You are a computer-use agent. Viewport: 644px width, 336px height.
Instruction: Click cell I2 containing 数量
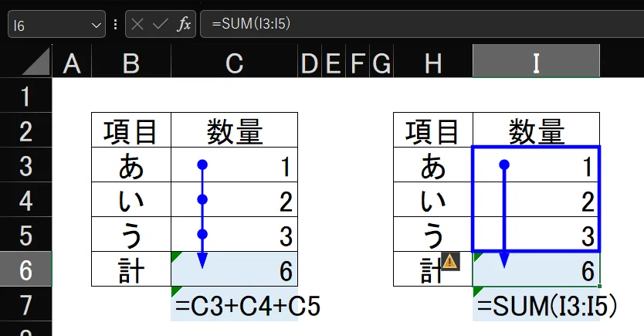[x=536, y=131]
